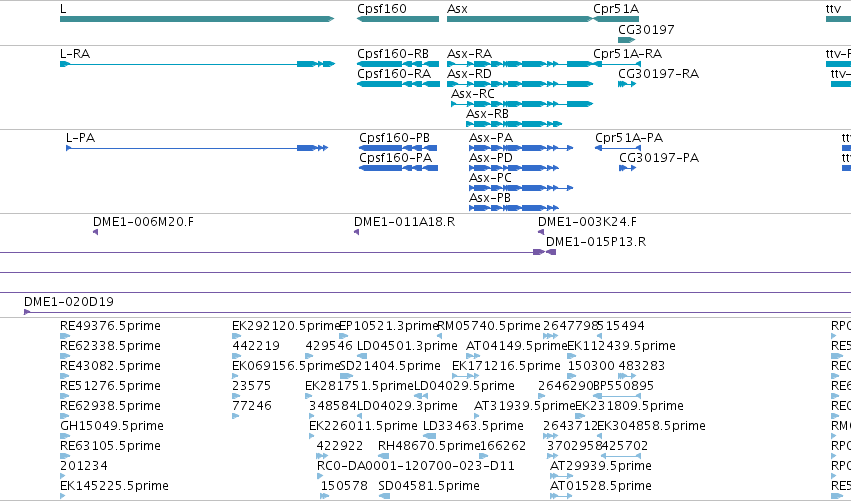This screenshot has height=501, width=851.
Task: Click the LD33463.5prime EST label
Action: click(473, 426)
